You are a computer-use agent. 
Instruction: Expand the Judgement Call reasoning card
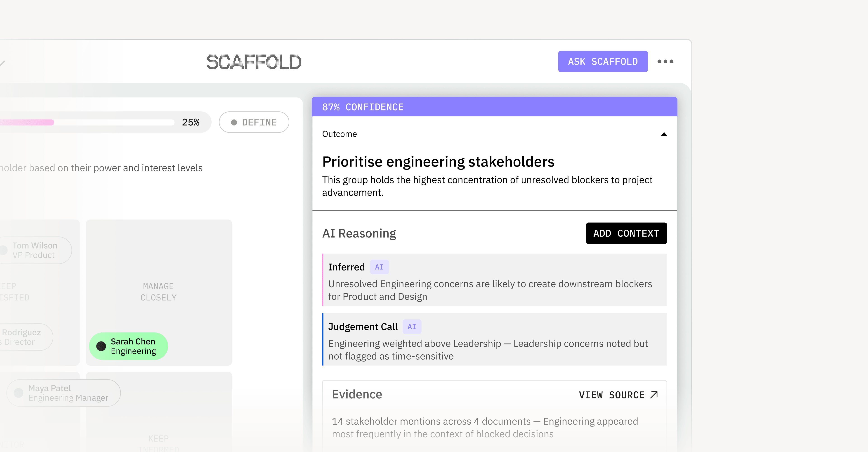pyautogui.click(x=494, y=339)
